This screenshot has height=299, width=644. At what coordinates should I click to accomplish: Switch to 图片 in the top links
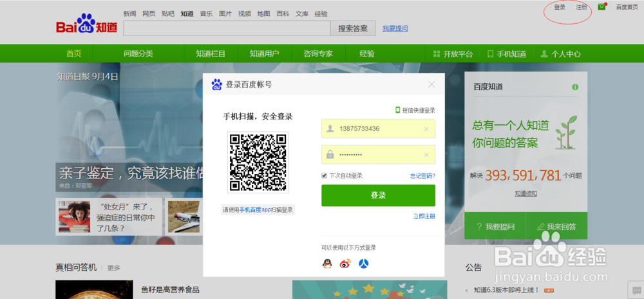pyautogui.click(x=225, y=14)
